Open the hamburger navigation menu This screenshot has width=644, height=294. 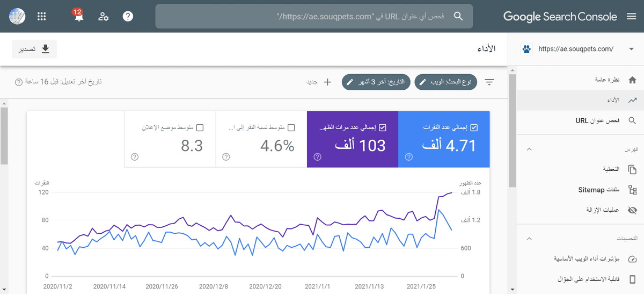(x=632, y=16)
